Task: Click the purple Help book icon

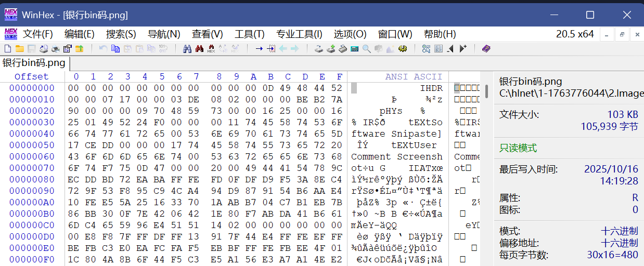Action: (486, 49)
